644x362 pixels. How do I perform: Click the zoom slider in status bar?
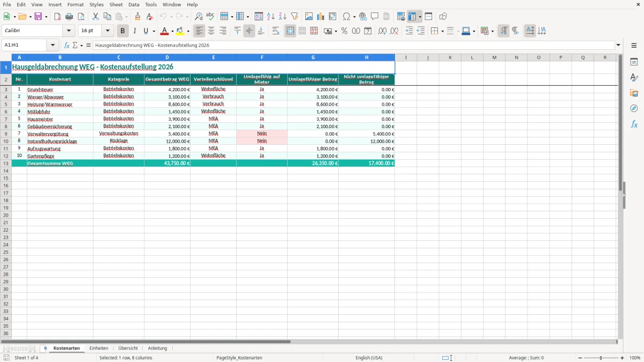point(601,358)
